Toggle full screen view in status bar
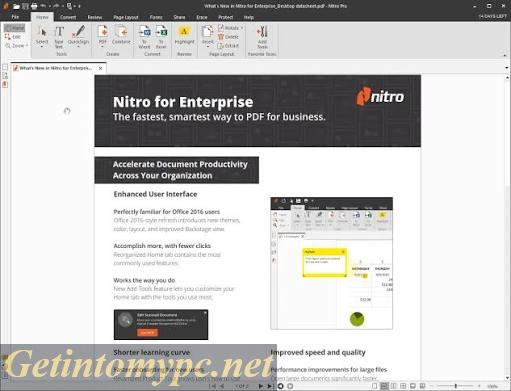Viewport: 511px width, 391px height. pos(413,386)
